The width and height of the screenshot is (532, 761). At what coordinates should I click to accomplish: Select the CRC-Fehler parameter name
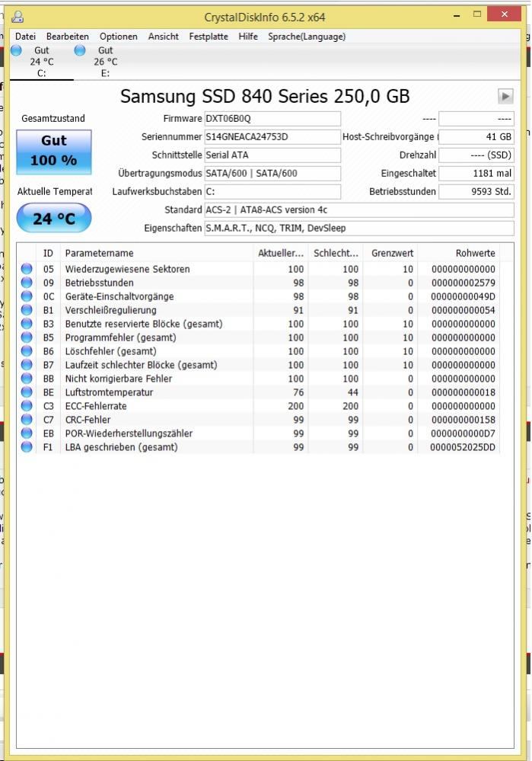click(88, 419)
